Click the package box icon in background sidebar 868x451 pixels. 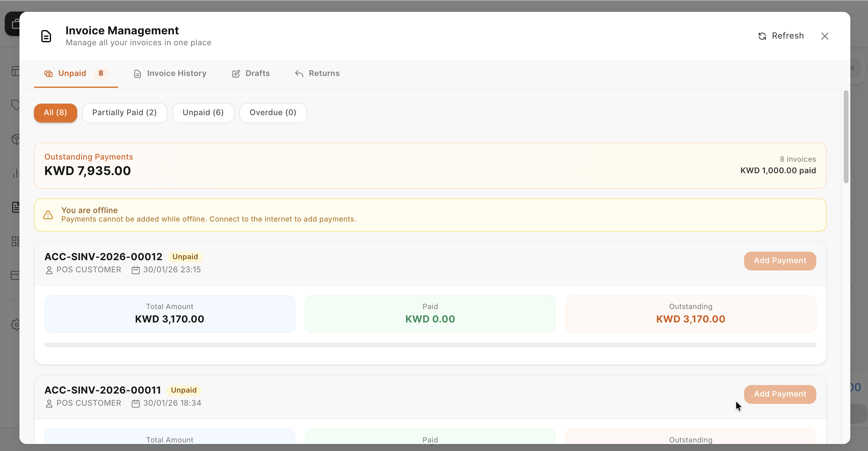15,139
